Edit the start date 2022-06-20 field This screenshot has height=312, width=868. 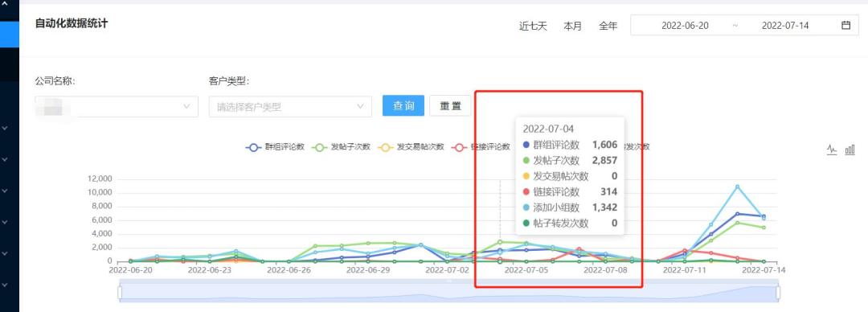[x=685, y=26]
